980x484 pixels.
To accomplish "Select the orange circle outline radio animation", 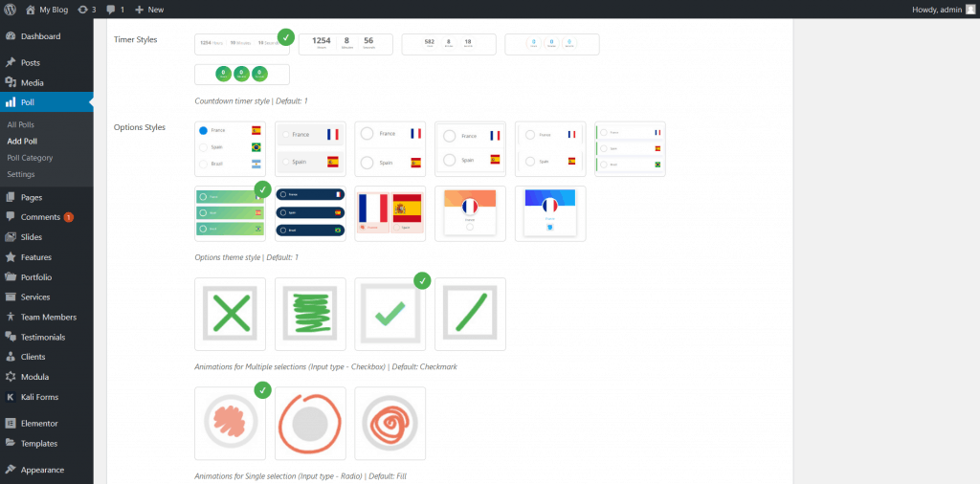I will 310,423.
